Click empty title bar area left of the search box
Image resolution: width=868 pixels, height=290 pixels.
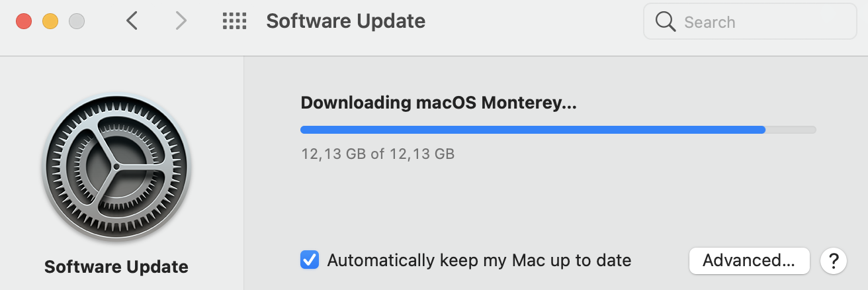(x=533, y=22)
